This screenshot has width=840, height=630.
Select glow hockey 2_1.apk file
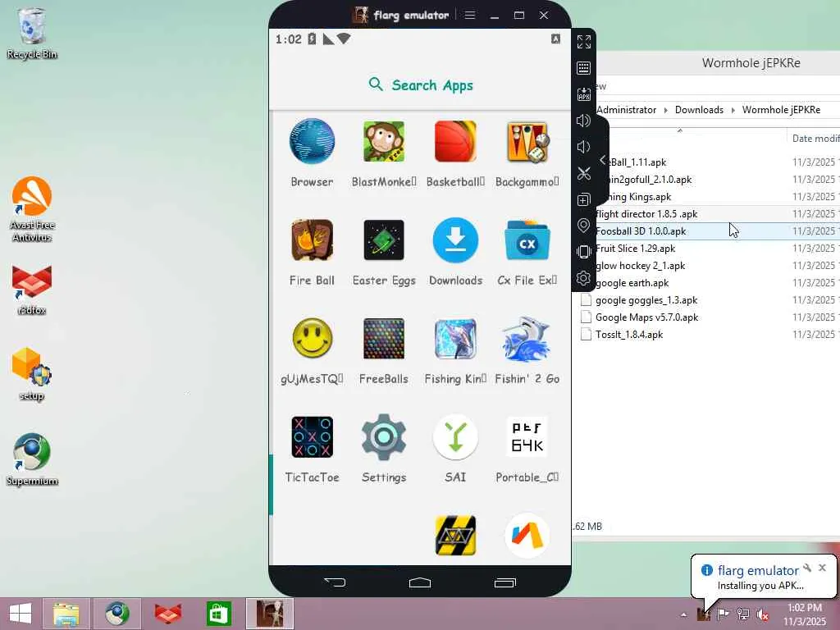[x=640, y=265]
